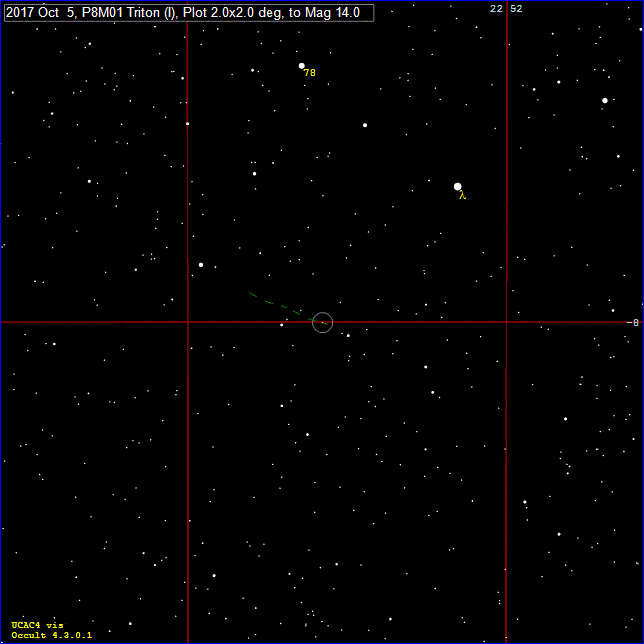
Task: Click the star labeled 78
Action: (x=301, y=66)
